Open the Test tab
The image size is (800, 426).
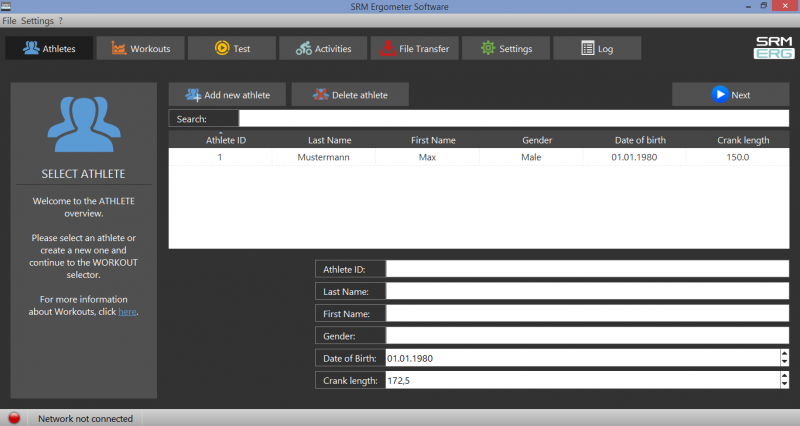tap(232, 48)
